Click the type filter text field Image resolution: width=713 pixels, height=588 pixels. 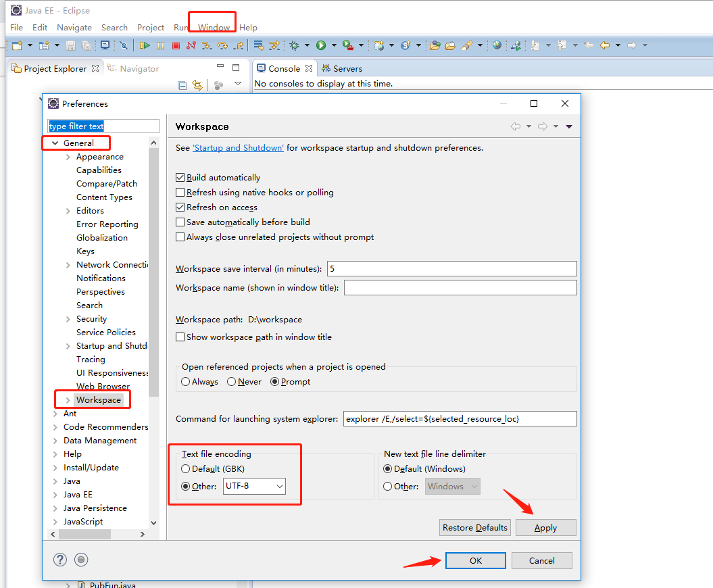click(103, 126)
